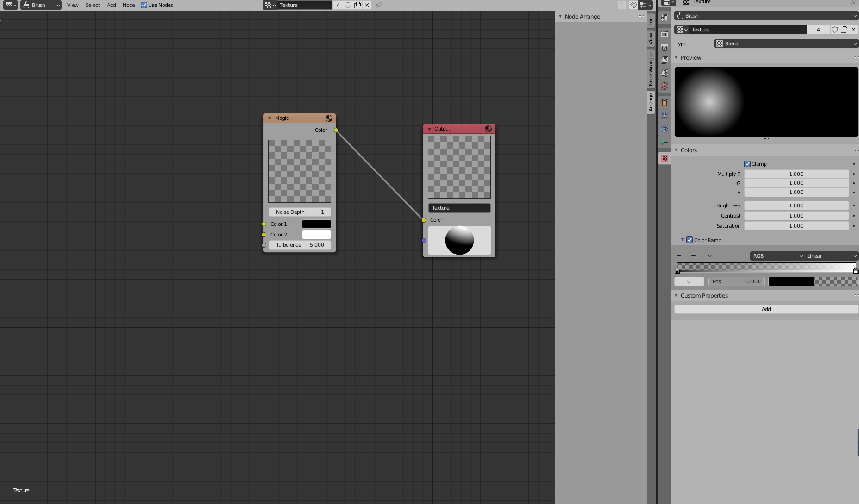Open the Output properties tab (printer icon)
This screenshot has height=504, width=859.
665,47
